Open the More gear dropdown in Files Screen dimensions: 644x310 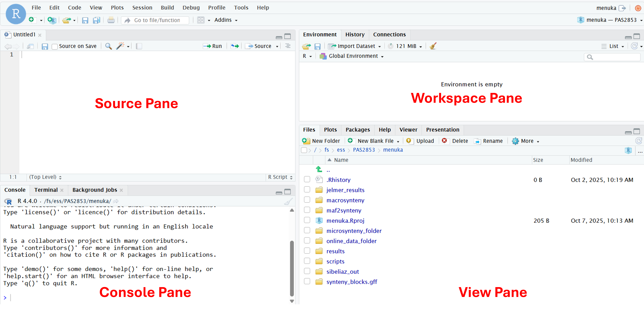click(525, 141)
